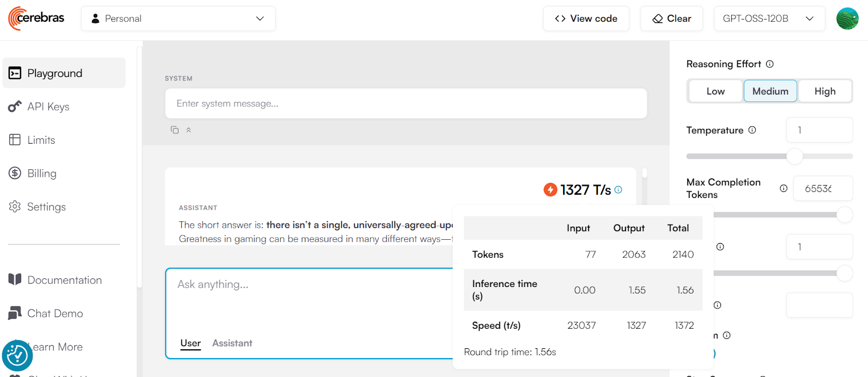Click the info icon beside 1327 T/s
This screenshot has height=377, width=868.
coord(618,190)
